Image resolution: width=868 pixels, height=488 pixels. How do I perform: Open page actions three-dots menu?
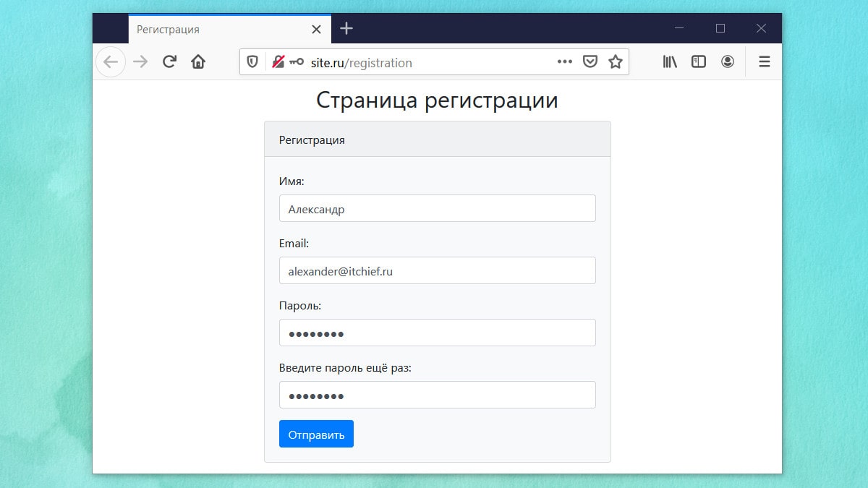click(x=565, y=62)
